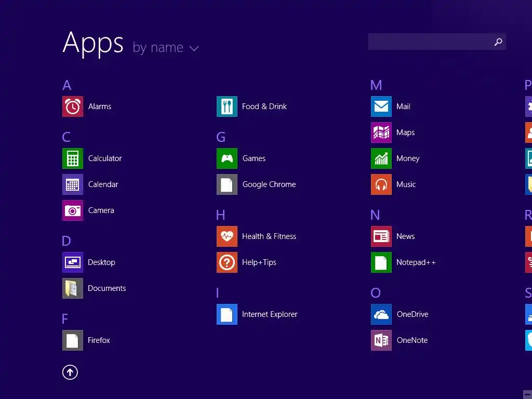The height and width of the screenshot is (399, 532).
Task: Click the 'Maps' text label
Action: point(405,132)
